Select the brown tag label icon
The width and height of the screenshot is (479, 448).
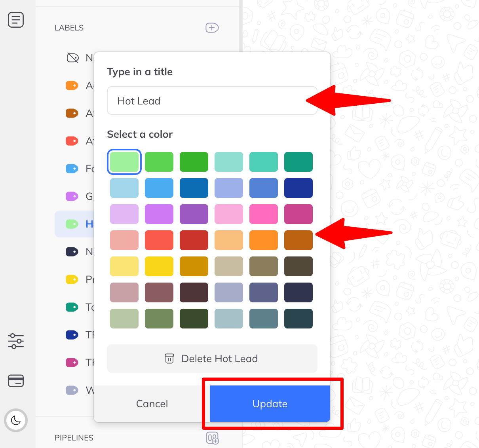click(72, 113)
